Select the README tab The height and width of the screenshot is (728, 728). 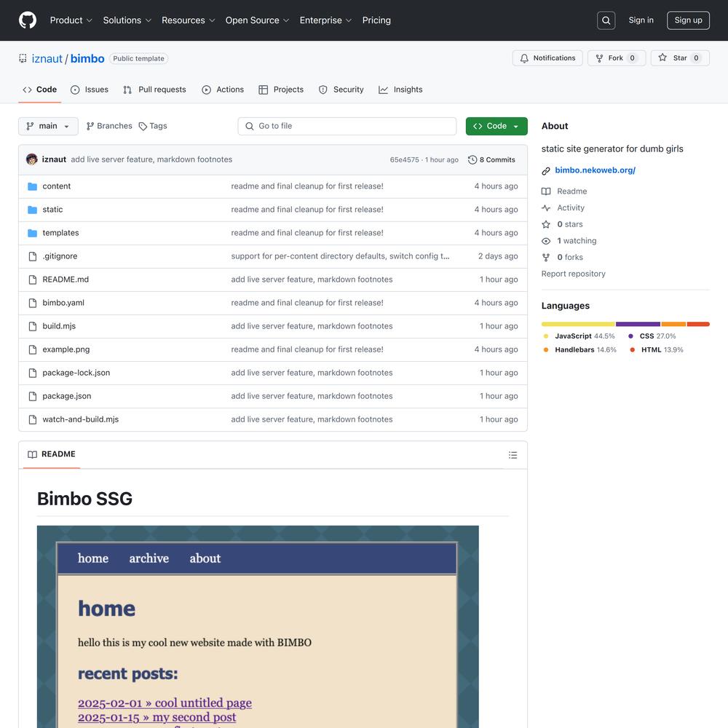[x=52, y=454]
